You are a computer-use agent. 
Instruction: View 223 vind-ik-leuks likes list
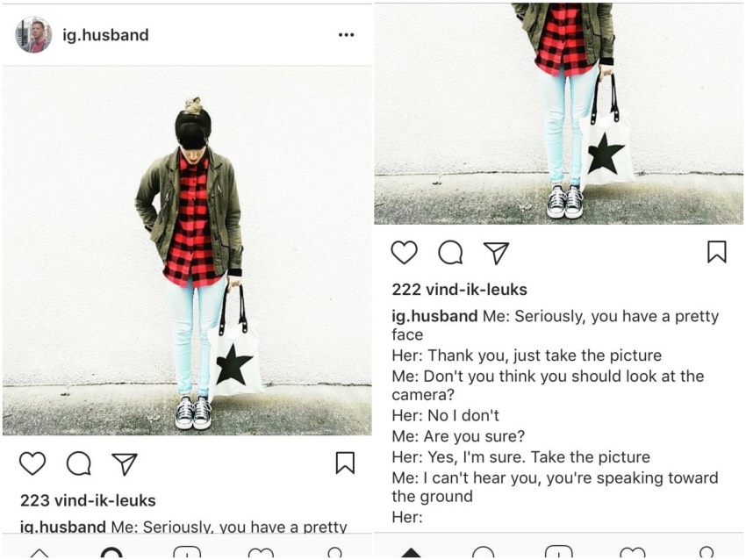coord(88,500)
